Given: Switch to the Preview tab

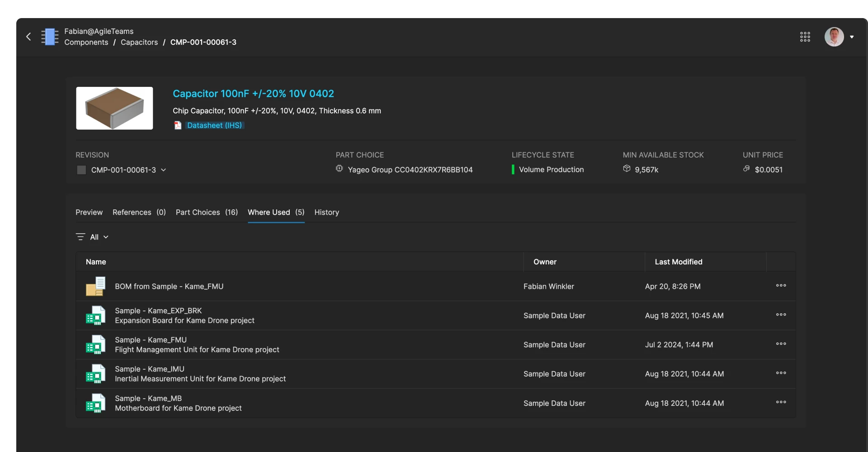Looking at the screenshot, I should pyautogui.click(x=89, y=212).
